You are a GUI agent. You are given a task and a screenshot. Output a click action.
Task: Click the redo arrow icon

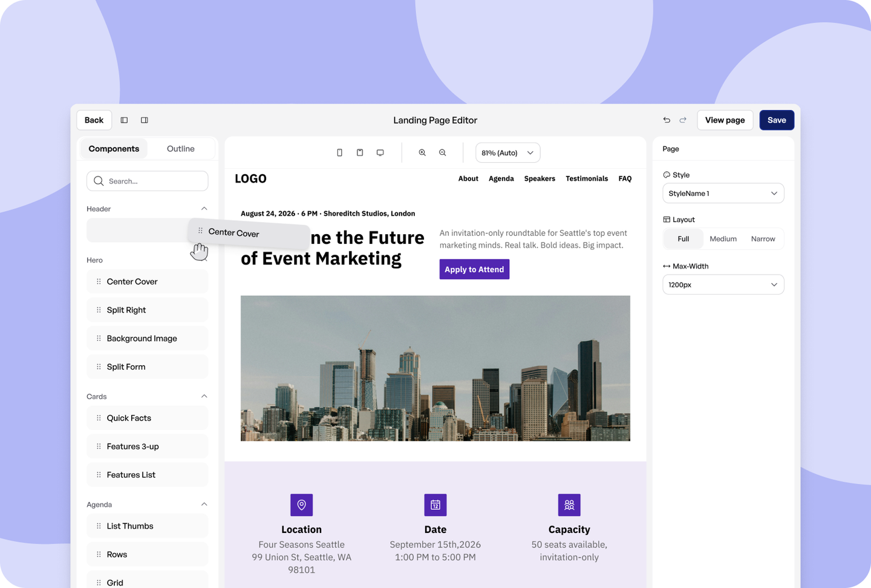(x=683, y=120)
